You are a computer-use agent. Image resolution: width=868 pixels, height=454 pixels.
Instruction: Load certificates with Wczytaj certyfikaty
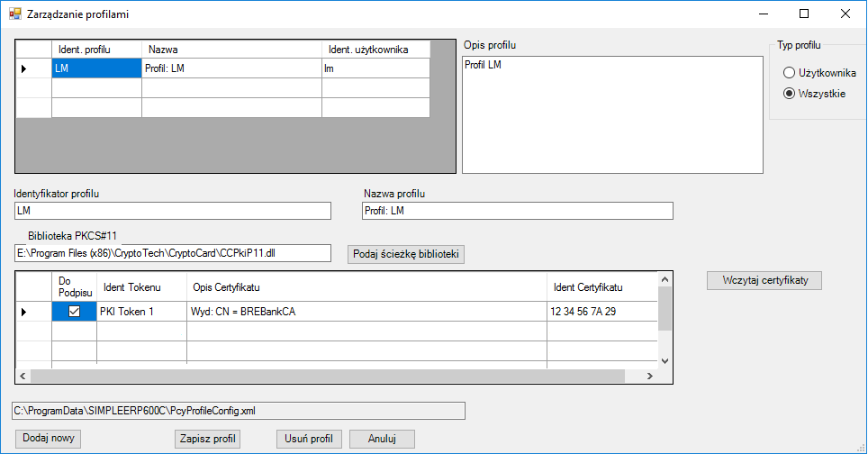click(x=764, y=280)
